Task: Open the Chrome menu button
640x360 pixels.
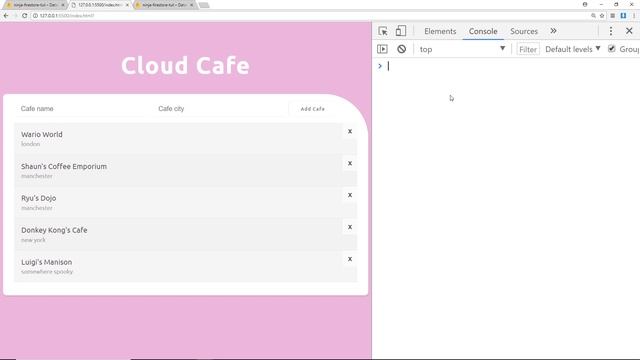Action: tap(634, 16)
